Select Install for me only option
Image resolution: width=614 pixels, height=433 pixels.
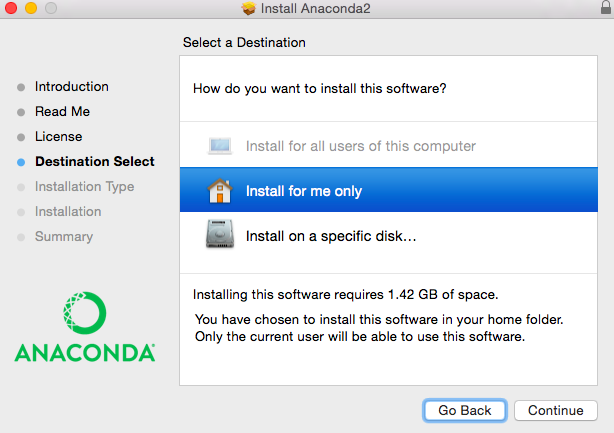coord(388,190)
